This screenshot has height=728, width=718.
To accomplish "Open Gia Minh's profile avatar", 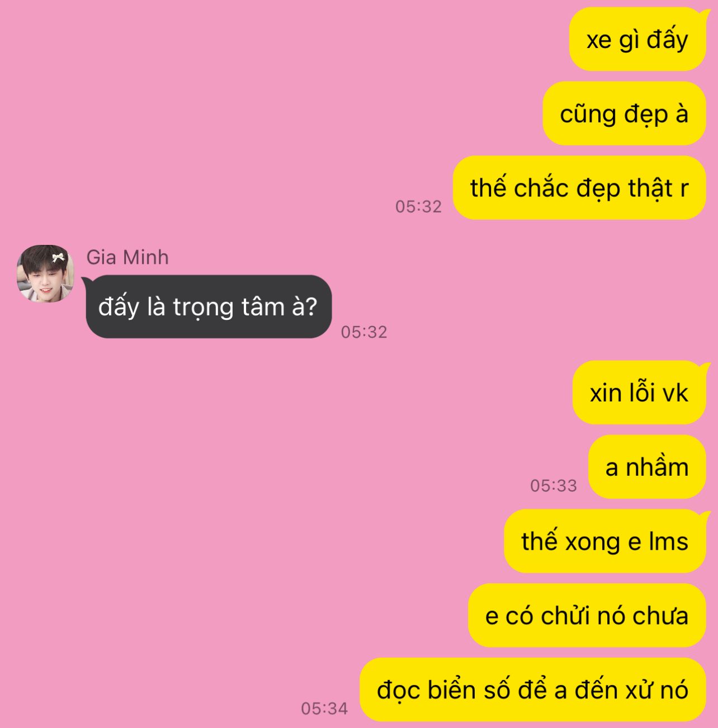I will [x=45, y=273].
